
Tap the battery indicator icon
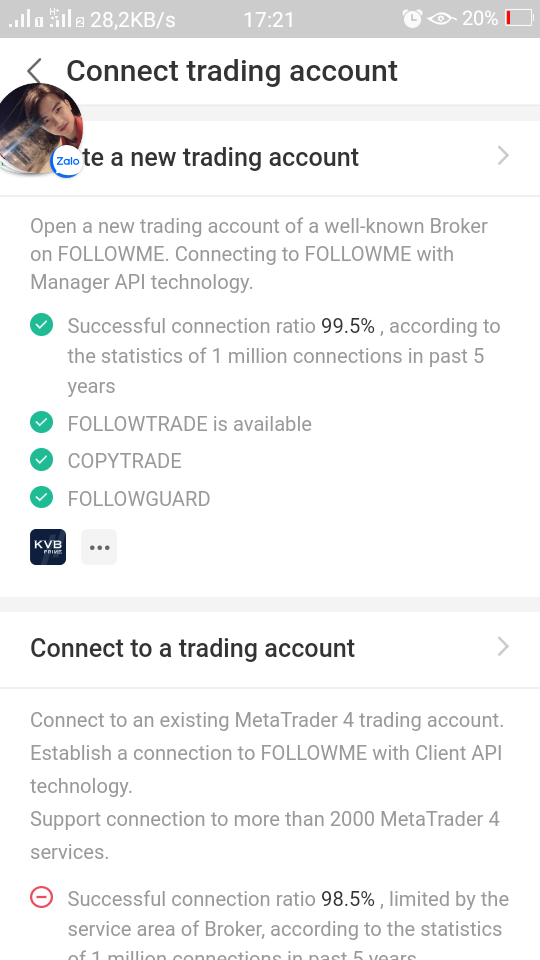[x=519, y=18]
